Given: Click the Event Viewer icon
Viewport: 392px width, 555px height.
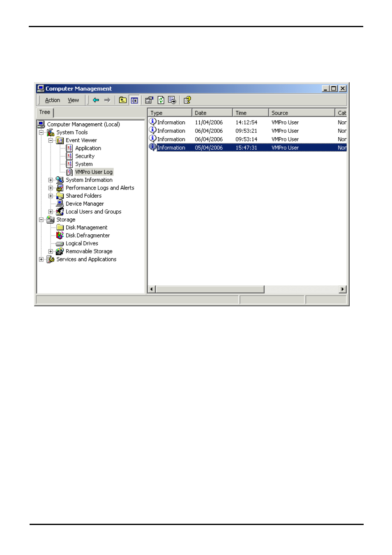Looking at the screenshot, I should click(60, 140).
